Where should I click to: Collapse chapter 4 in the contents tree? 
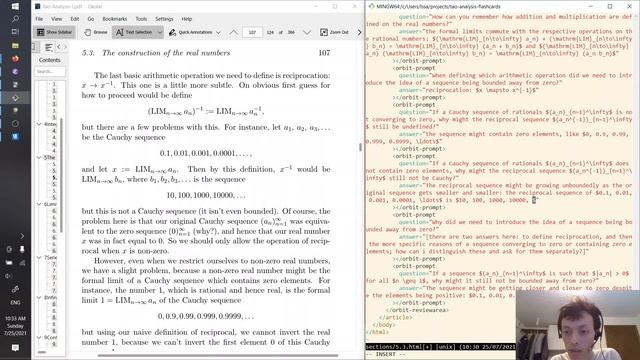click(40, 124)
